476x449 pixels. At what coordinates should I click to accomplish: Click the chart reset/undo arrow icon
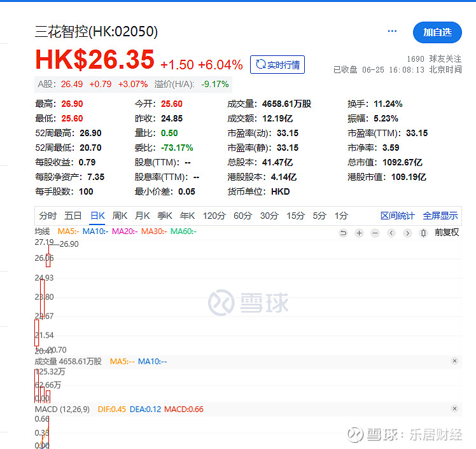coord(343,233)
